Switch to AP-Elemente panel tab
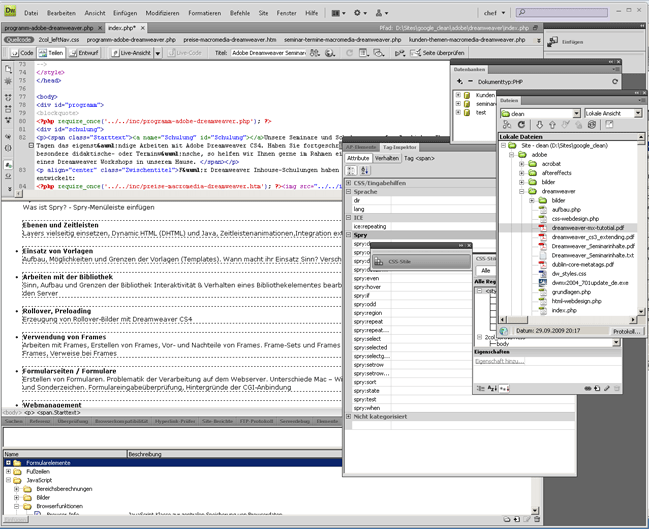 pos(361,147)
